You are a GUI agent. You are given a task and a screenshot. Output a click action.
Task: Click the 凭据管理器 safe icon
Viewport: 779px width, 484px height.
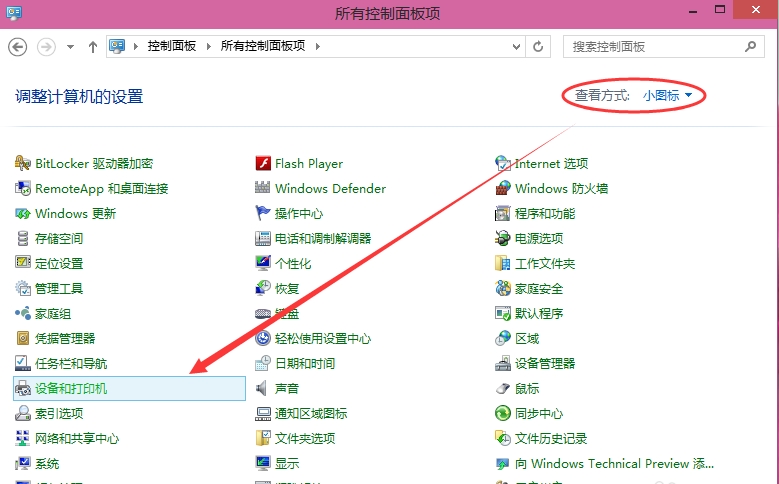point(23,338)
